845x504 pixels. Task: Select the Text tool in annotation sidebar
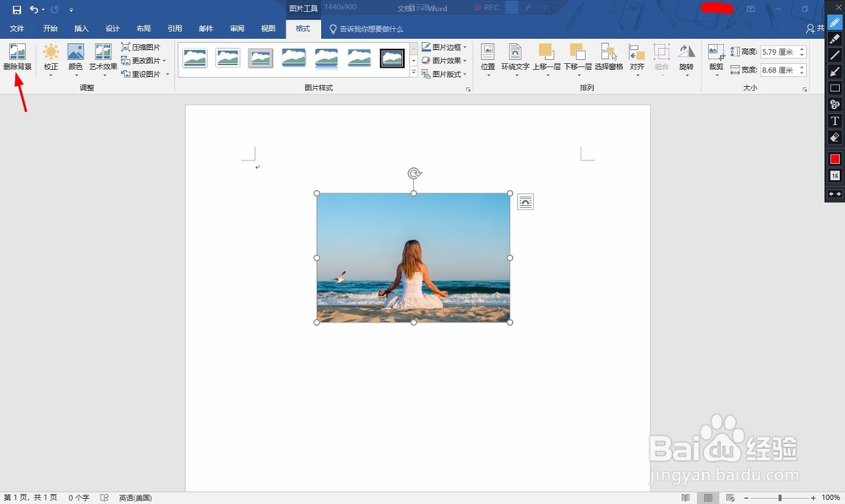coord(835,122)
